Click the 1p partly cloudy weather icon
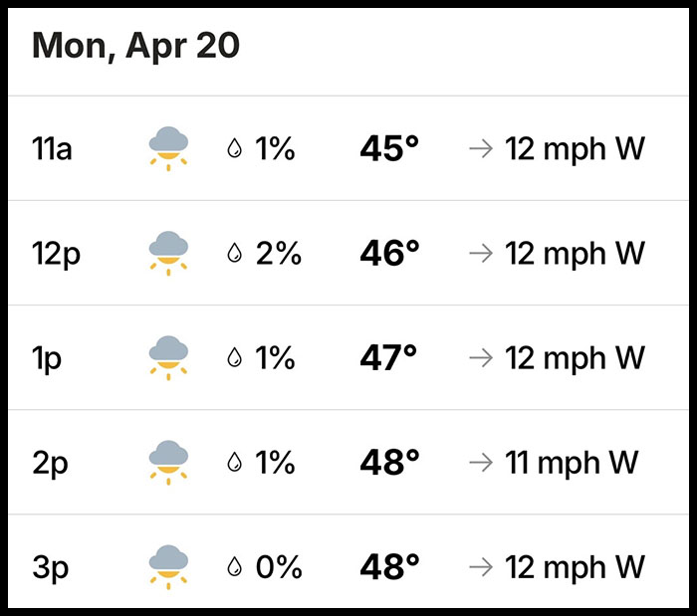The image size is (697, 616). (x=169, y=358)
